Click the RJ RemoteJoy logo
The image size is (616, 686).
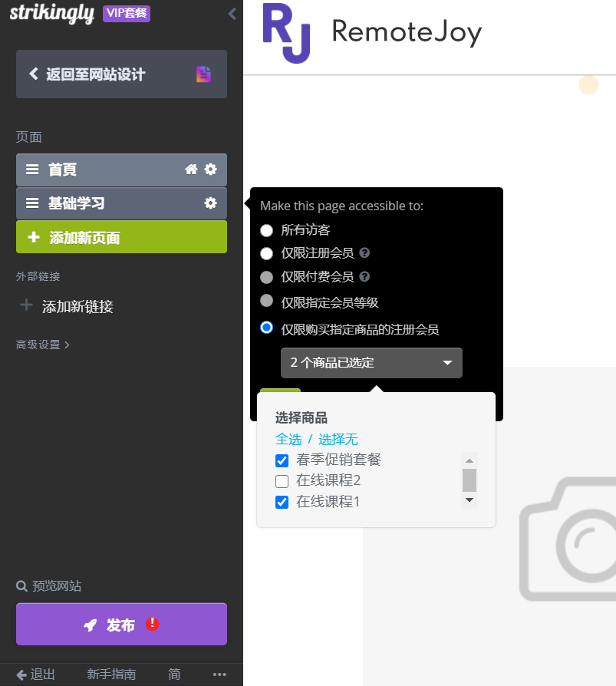(287, 33)
